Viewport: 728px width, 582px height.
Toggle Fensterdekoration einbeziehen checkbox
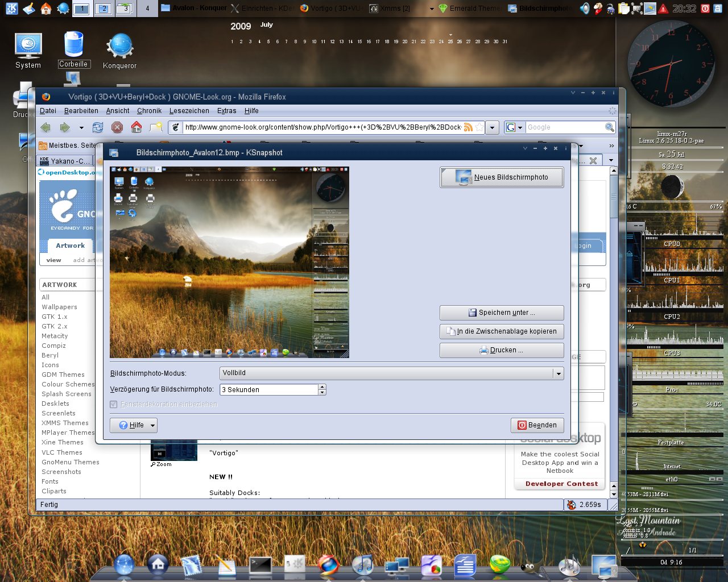[114, 404]
